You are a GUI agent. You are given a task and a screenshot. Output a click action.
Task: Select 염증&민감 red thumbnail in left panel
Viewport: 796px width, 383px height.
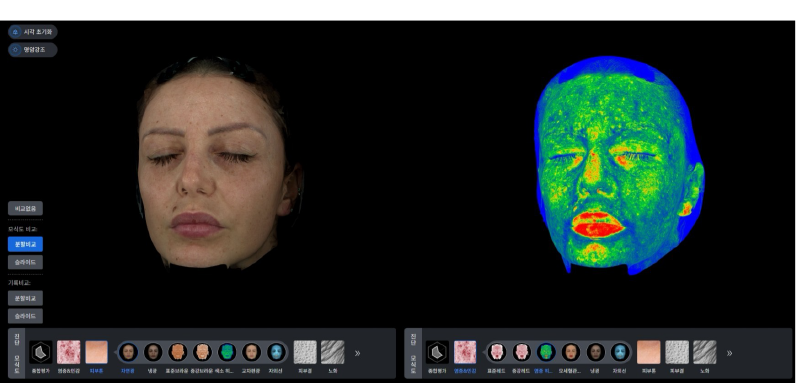(69, 352)
